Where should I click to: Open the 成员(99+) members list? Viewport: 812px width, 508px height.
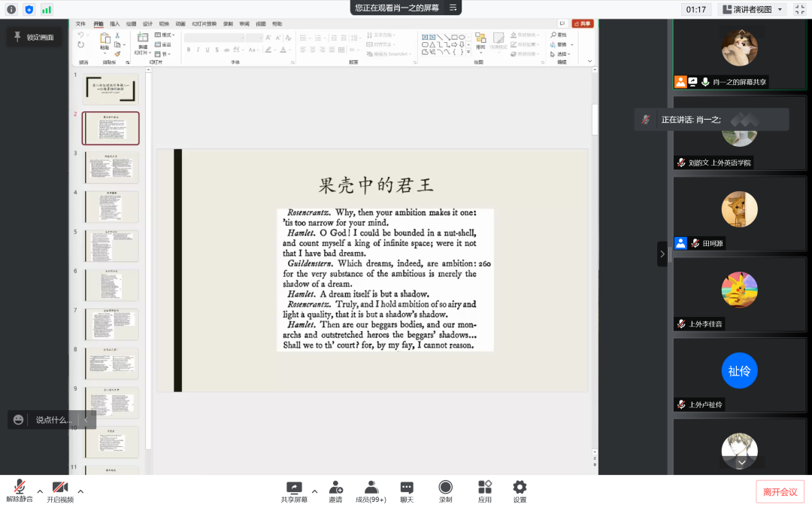point(371,491)
